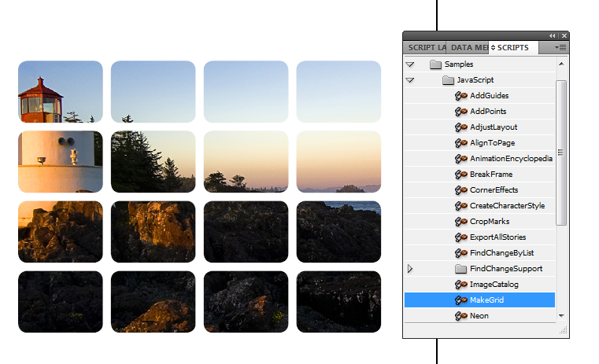The height and width of the screenshot is (364, 599).
Task: Click the MakeGrid script icon
Action: pyautogui.click(x=461, y=300)
